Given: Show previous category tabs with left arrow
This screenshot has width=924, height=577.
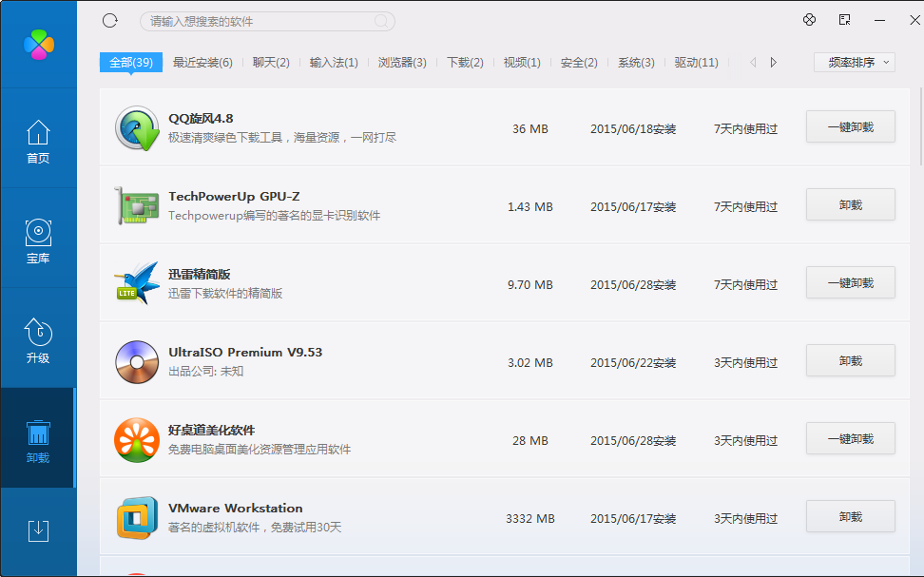Looking at the screenshot, I should point(753,63).
